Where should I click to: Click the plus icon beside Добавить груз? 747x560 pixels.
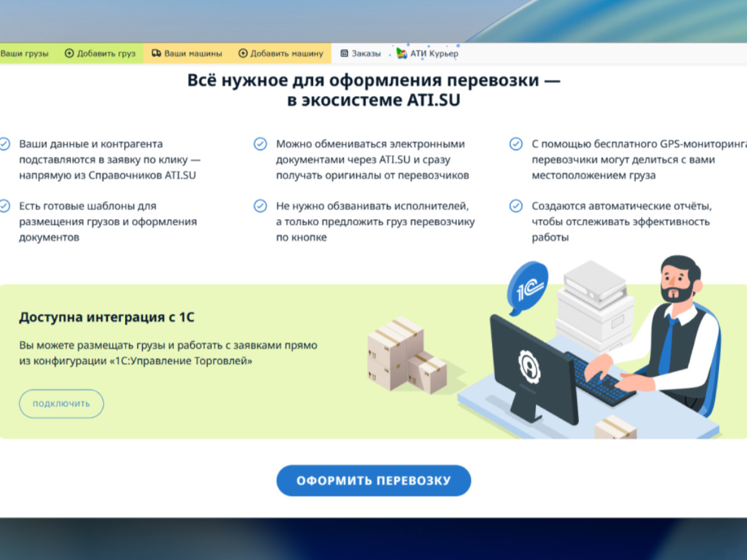coord(69,54)
